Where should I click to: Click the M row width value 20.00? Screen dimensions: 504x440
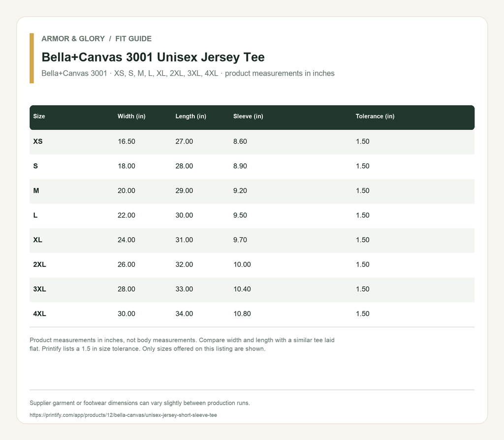click(126, 190)
